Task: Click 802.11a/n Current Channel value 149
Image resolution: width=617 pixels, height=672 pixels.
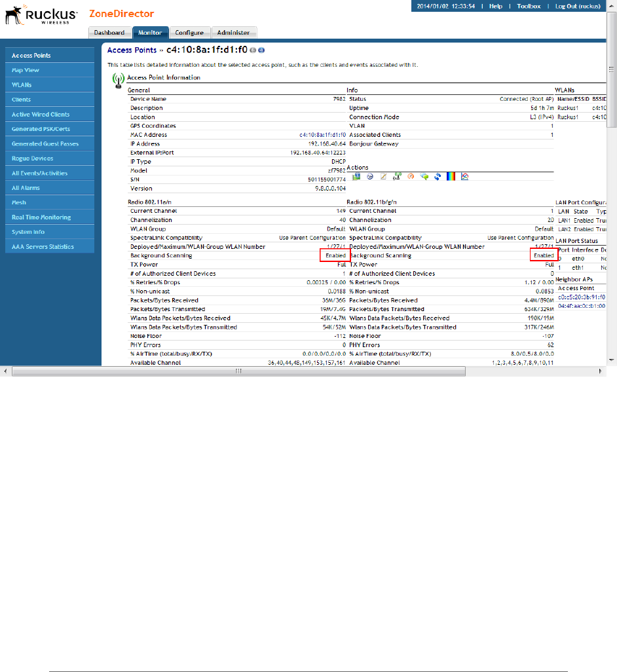Action: 341,211
